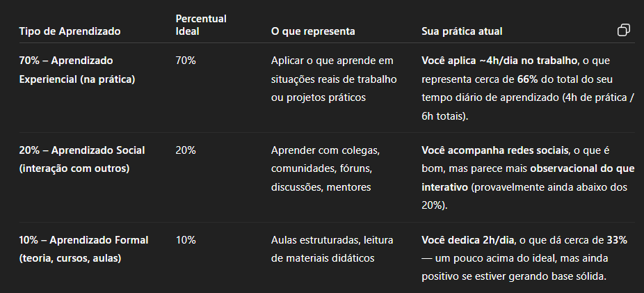The image size is (644, 293).
Task: Click the bold "Você dedica 2h/dia" text
Action: pyautogui.click(x=467, y=240)
